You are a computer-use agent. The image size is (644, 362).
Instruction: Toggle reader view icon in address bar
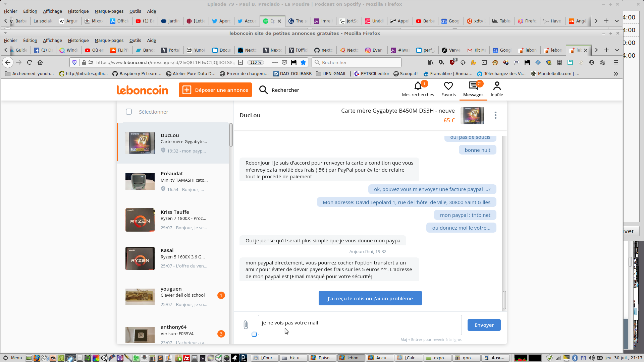coord(240,62)
